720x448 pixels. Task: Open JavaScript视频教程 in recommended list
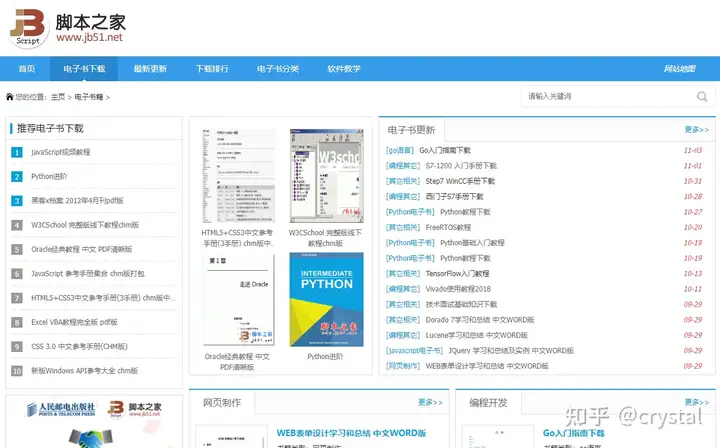point(61,152)
